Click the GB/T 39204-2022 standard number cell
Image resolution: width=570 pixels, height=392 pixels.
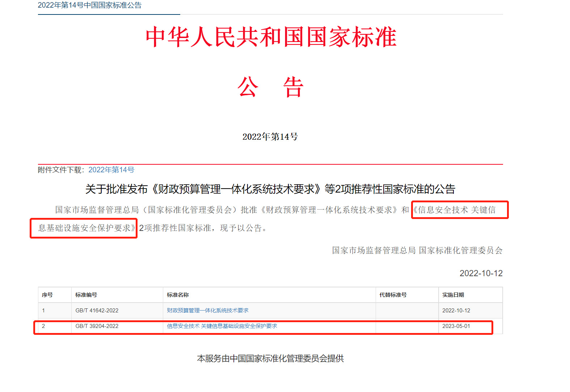(117, 326)
